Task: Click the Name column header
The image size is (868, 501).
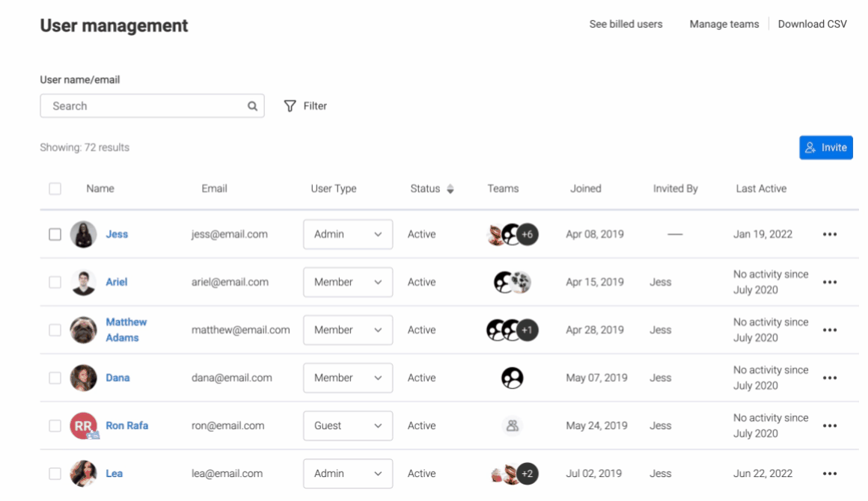Action: (100, 188)
